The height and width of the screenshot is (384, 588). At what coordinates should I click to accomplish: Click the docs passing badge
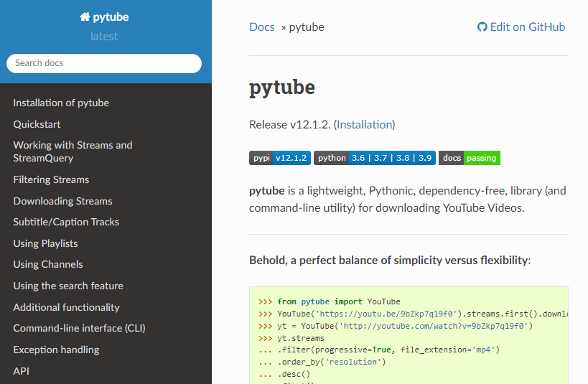pos(470,158)
